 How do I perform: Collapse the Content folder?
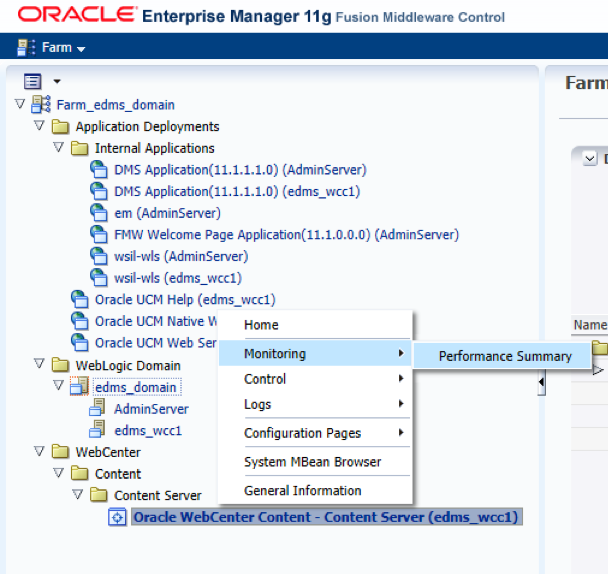[59, 473]
